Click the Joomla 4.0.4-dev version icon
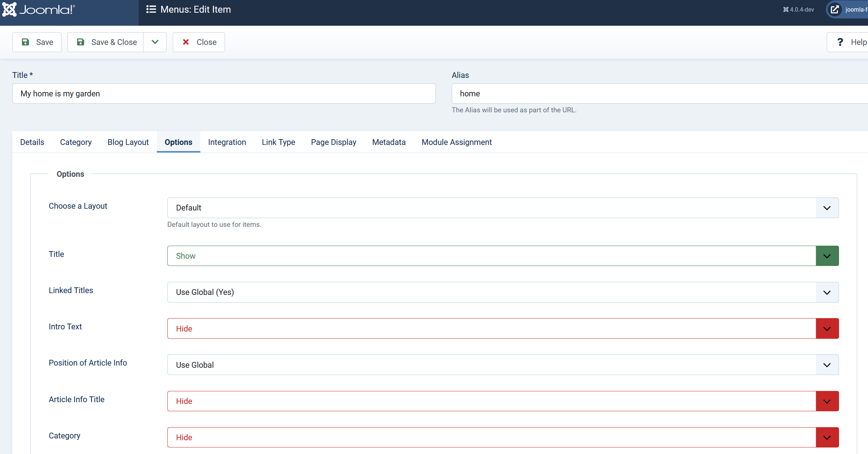868x454 pixels. click(x=785, y=9)
